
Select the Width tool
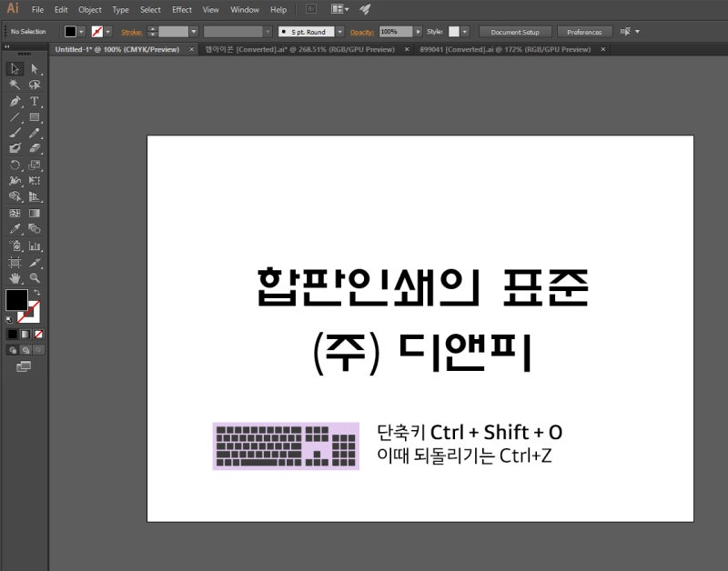tap(15, 181)
